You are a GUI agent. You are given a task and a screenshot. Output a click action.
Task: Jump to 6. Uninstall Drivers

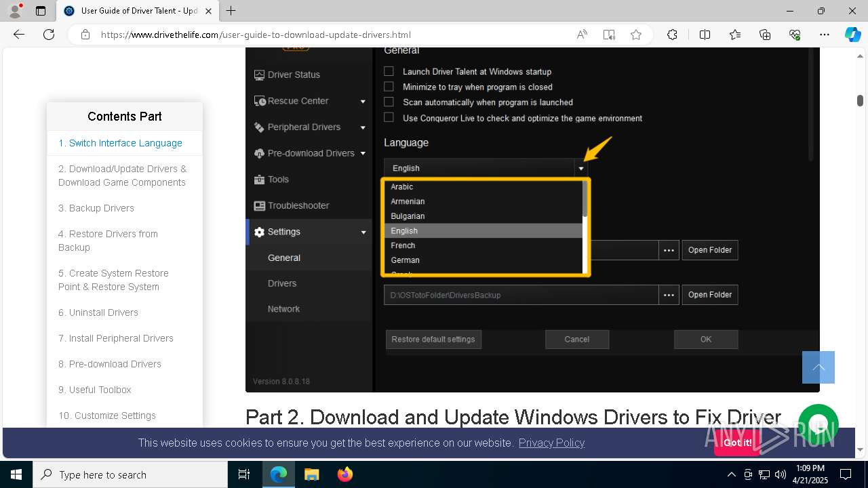(98, 312)
